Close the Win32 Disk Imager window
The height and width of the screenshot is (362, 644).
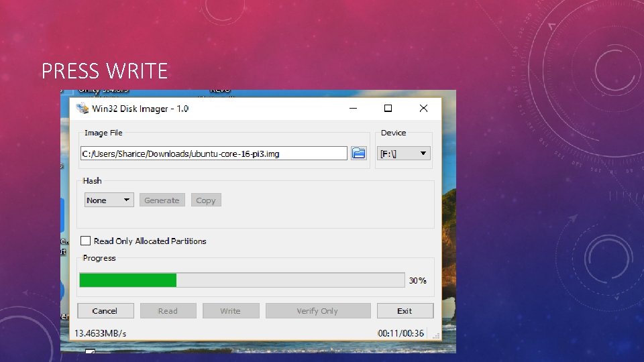(x=423, y=109)
